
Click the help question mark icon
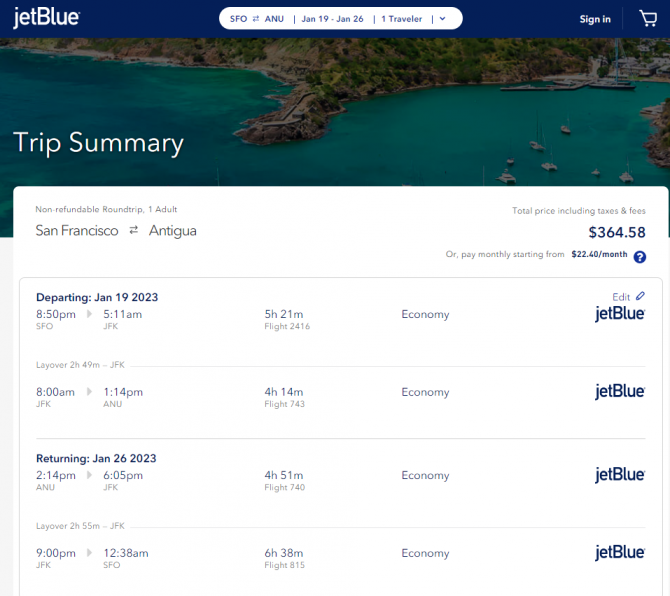[x=640, y=257]
